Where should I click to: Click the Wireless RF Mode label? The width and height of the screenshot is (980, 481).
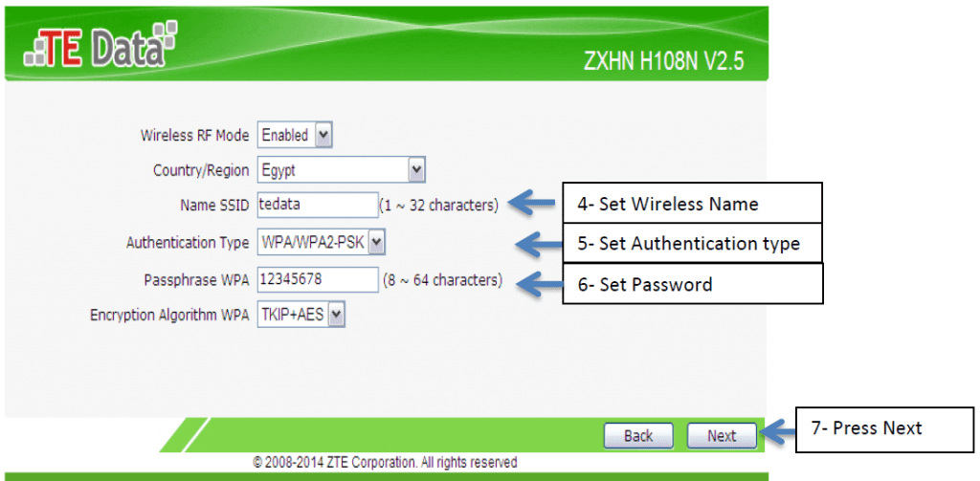[194, 136]
